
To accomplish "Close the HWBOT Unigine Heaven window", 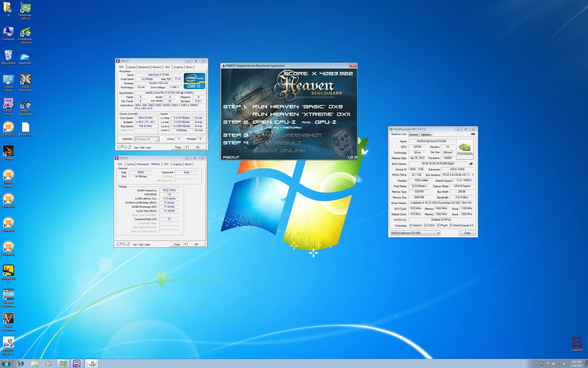I will click(x=353, y=66).
